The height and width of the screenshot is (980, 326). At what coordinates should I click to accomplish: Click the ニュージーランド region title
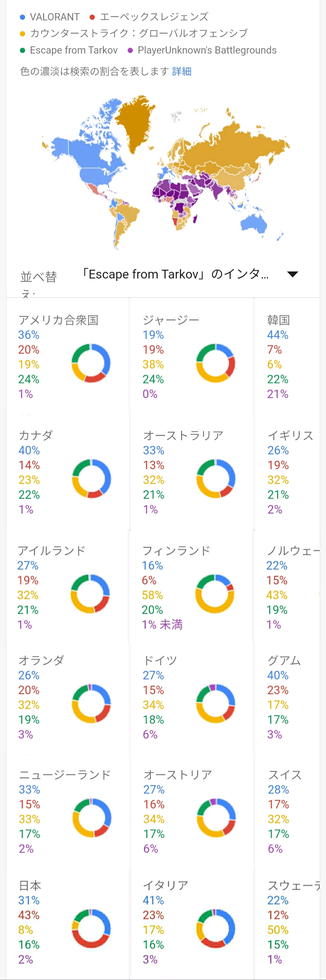[65, 775]
